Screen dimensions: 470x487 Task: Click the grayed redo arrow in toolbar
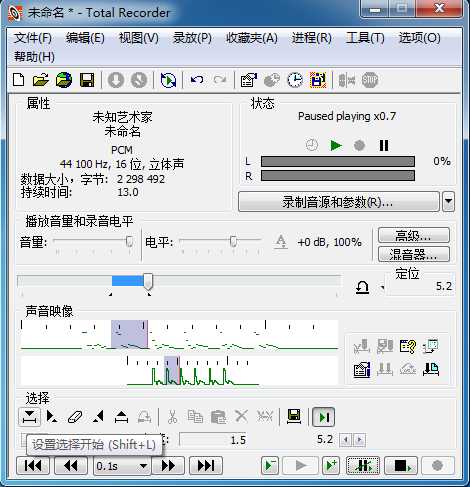[x=220, y=80]
